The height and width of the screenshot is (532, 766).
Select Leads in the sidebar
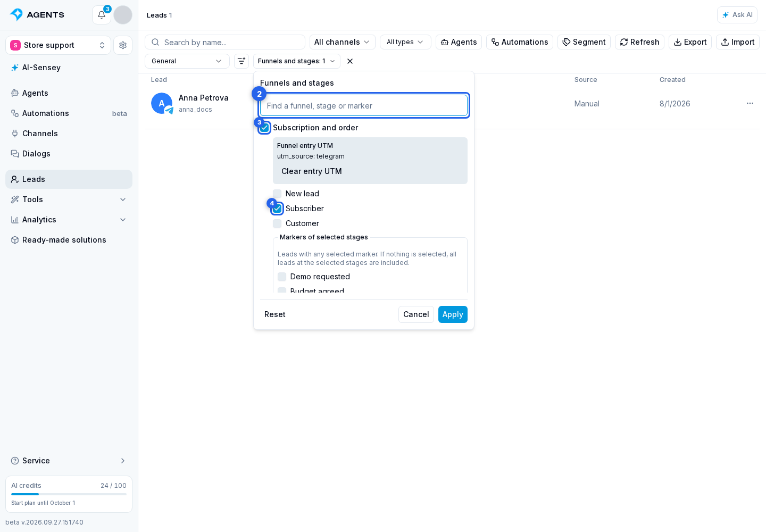click(x=69, y=179)
